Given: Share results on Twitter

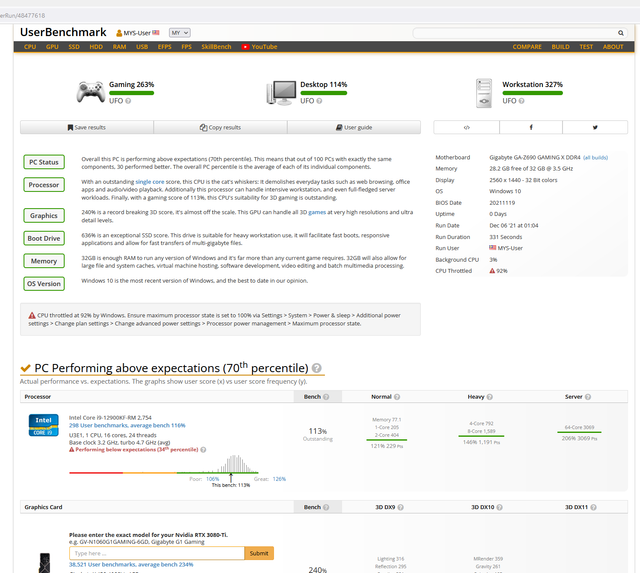Looking at the screenshot, I should click(595, 127).
